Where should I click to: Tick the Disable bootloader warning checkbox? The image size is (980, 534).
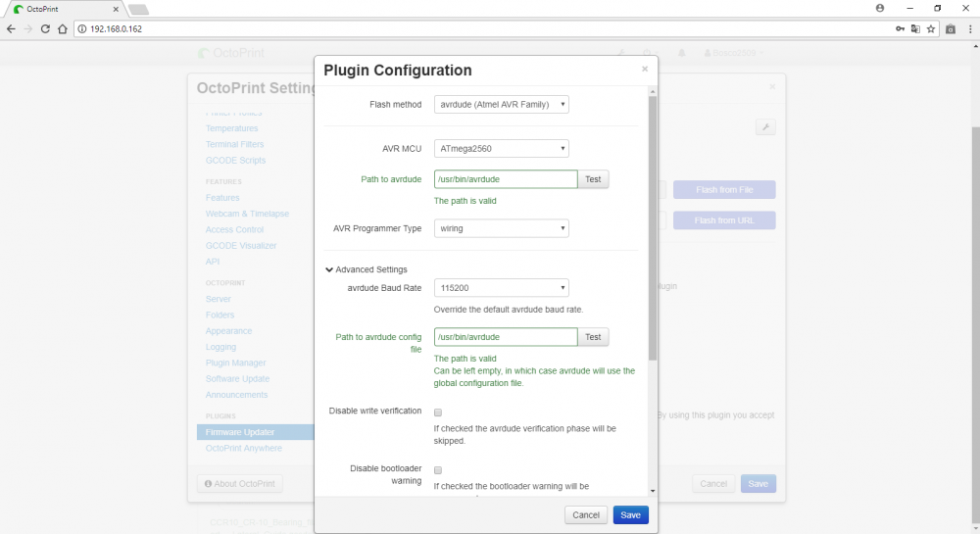pyautogui.click(x=438, y=470)
